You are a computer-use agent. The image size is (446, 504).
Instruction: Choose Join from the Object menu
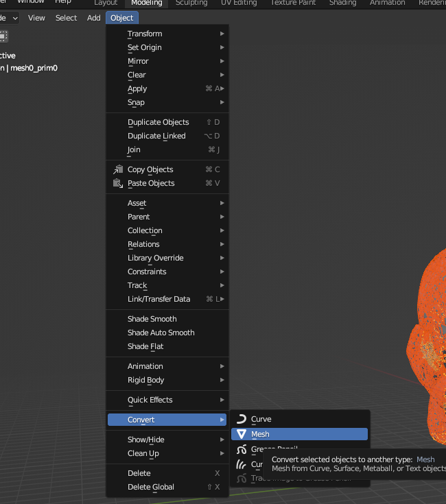click(134, 149)
